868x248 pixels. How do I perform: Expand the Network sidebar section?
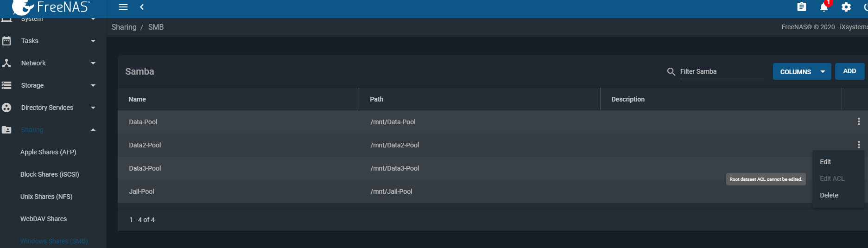[50, 63]
